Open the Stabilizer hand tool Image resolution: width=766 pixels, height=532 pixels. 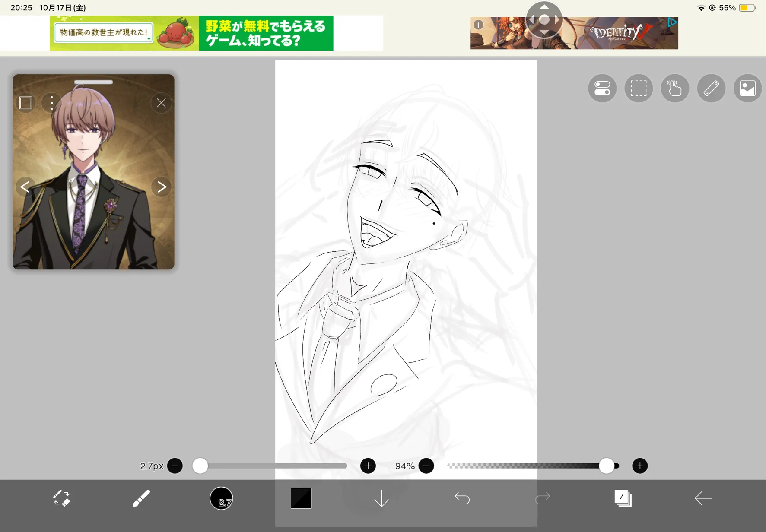pyautogui.click(x=675, y=89)
